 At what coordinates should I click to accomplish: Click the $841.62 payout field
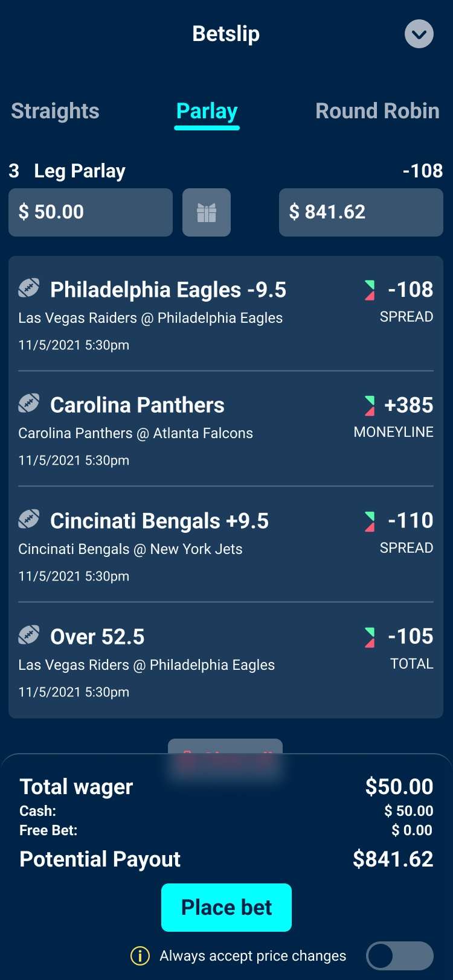coord(361,212)
